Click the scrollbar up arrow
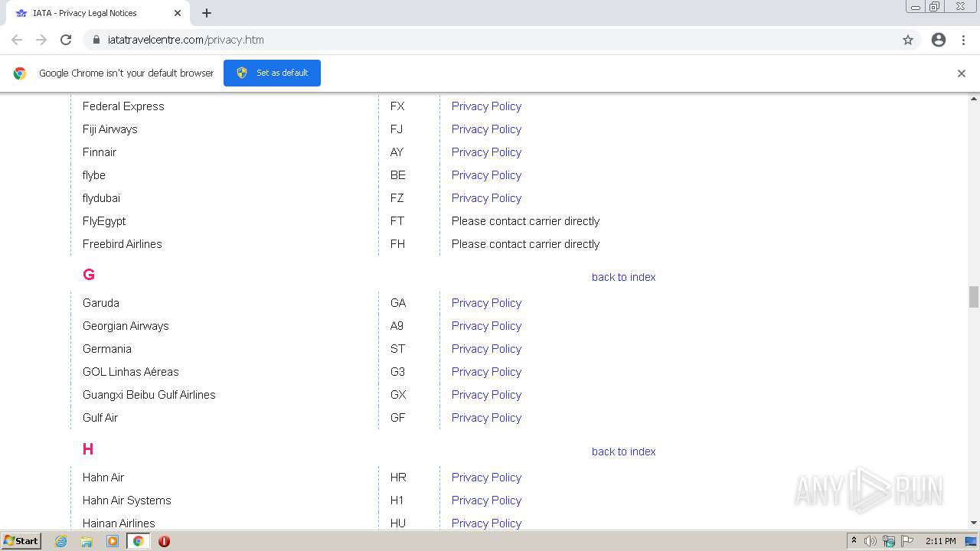The width and height of the screenshot is (980, 551). 974,99
